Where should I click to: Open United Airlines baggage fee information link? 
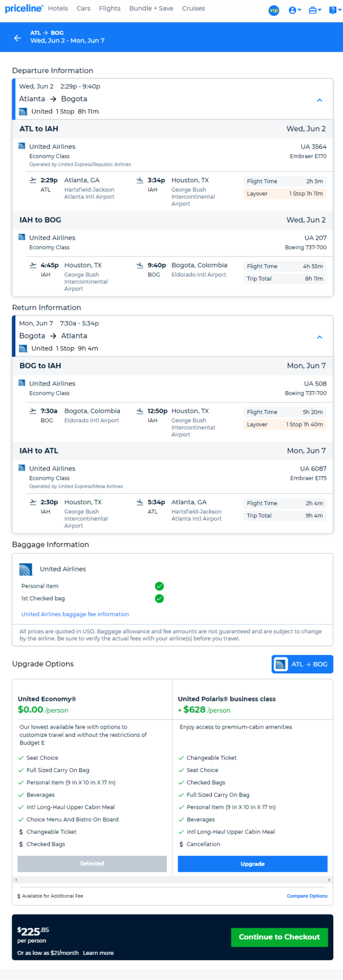[75, 614]
